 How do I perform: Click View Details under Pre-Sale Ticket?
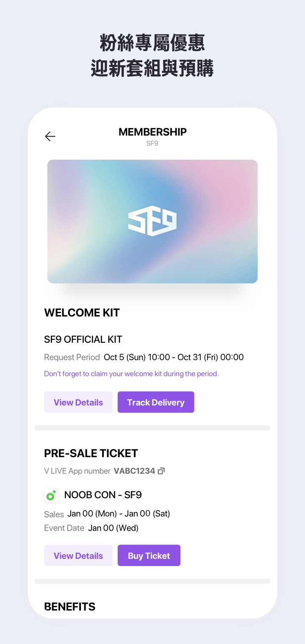(x=78, y=555)
